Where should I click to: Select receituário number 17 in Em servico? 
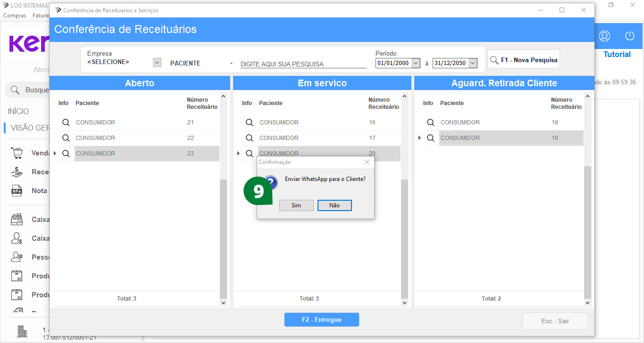372,138
